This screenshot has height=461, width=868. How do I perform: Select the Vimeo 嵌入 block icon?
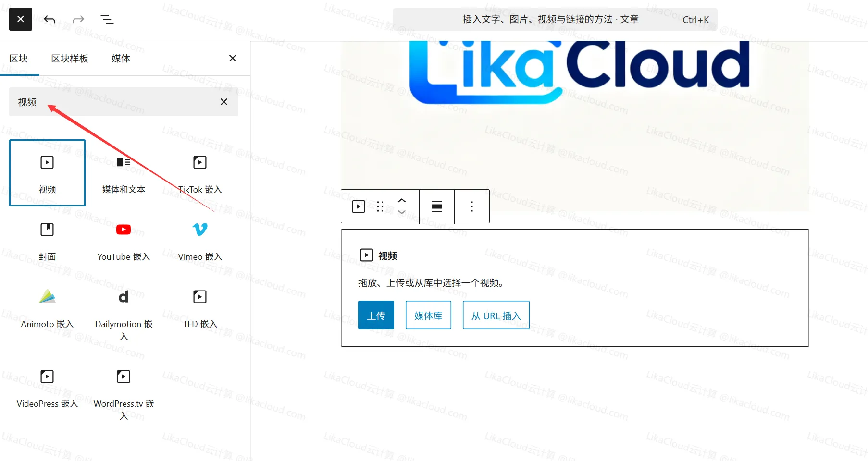pos(199,230)
